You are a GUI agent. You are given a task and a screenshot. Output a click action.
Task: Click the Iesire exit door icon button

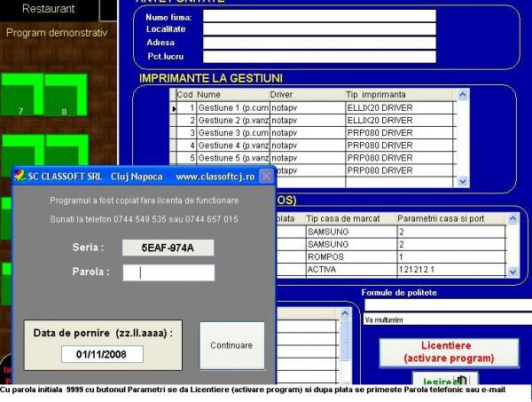pos(462,381)
